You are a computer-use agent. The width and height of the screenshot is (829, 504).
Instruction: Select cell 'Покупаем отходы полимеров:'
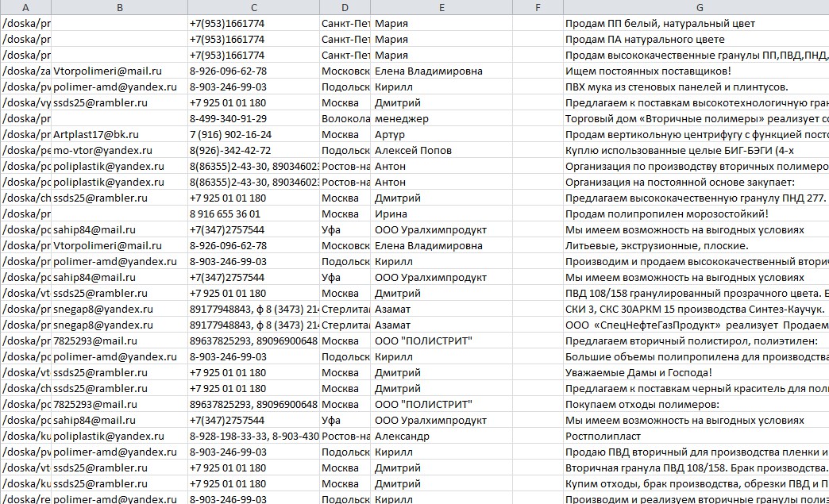tap(696, 404)
